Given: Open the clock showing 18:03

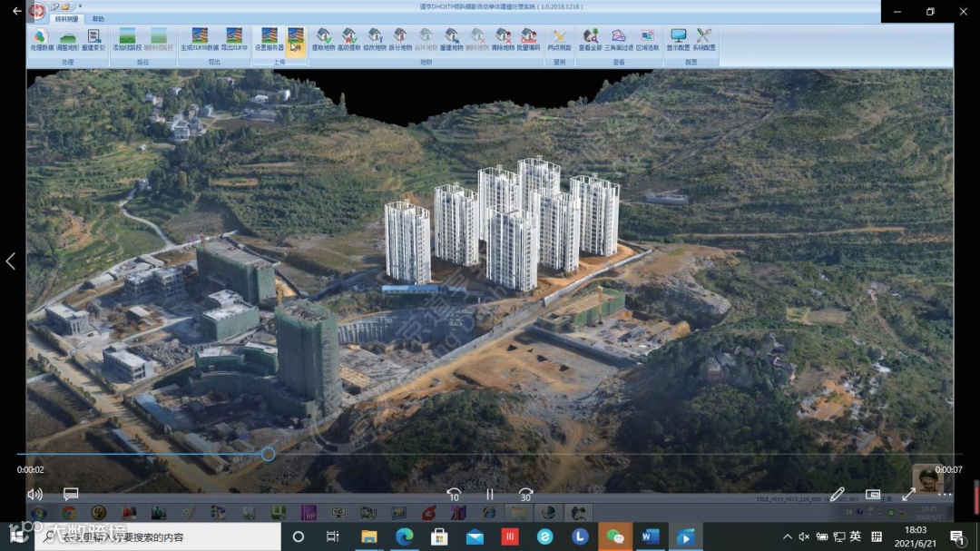Looking at the screenshot, I should coord(915,536).
